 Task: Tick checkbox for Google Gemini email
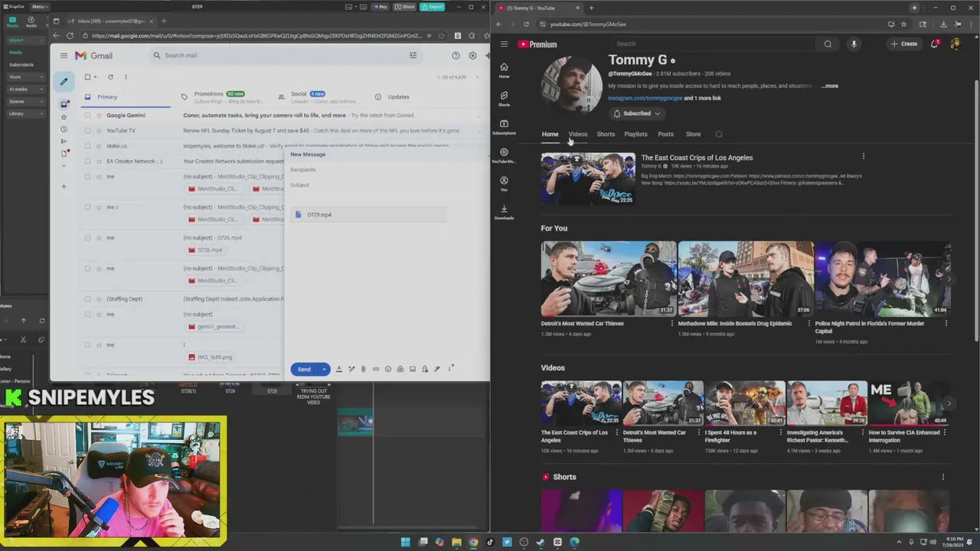coord(87,115)
